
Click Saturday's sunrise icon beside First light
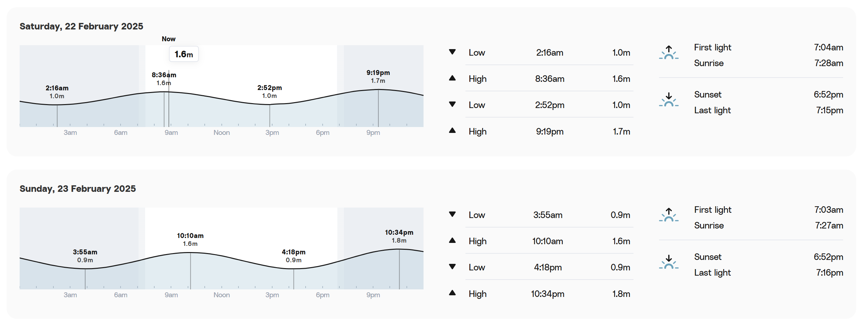pos(669,52)
